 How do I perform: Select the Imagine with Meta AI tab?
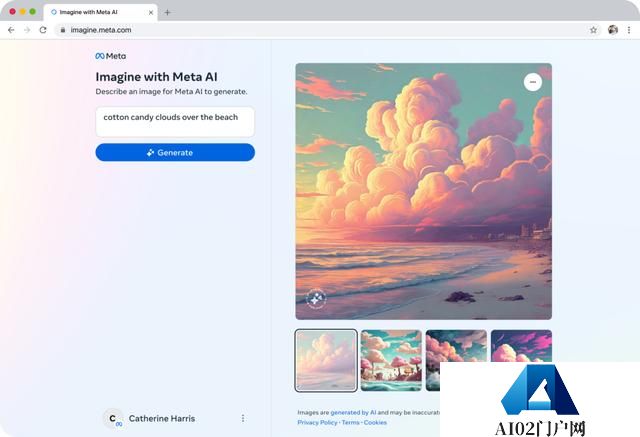(100, 12)
